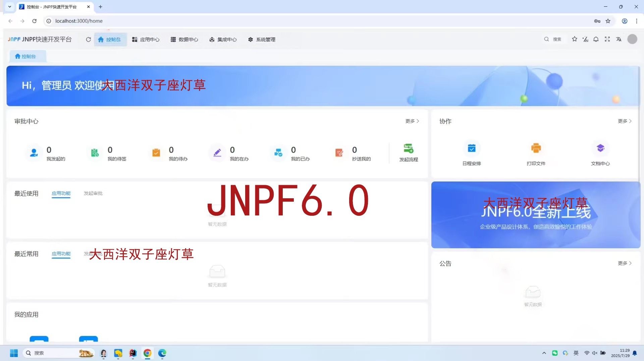Select 控制台 in the top navigation
The image size is (644, 361).
(x=110, y=39)
